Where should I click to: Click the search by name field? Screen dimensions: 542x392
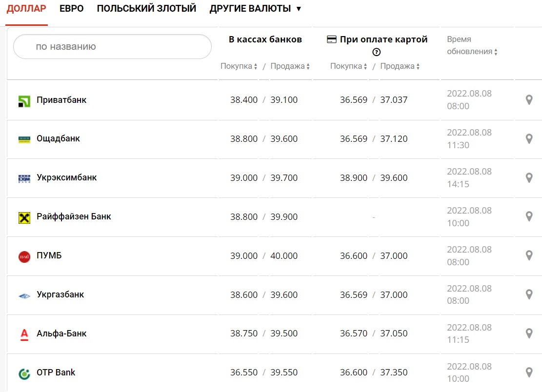tap(112, 47)
